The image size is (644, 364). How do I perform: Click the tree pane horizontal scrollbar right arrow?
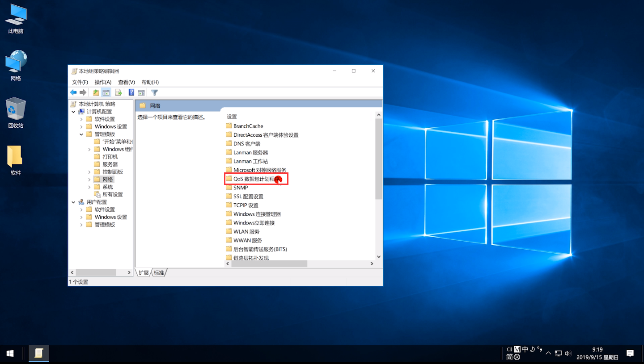coord(129,272)
